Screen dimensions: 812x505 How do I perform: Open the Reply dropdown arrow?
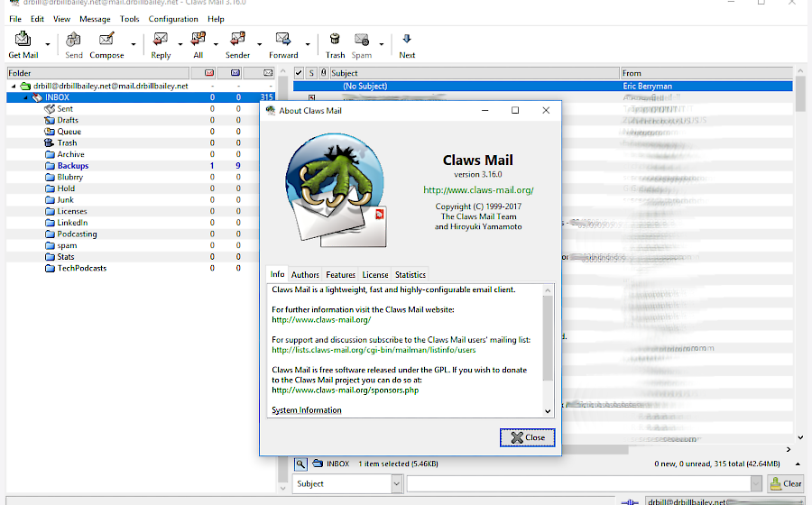[x=180, y=45]
